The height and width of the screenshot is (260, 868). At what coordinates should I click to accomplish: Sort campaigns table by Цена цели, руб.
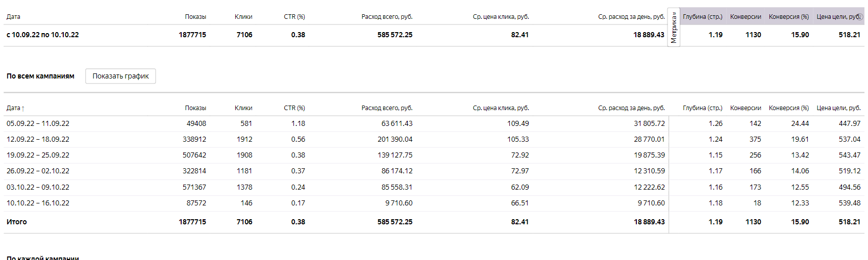[838, 108]
